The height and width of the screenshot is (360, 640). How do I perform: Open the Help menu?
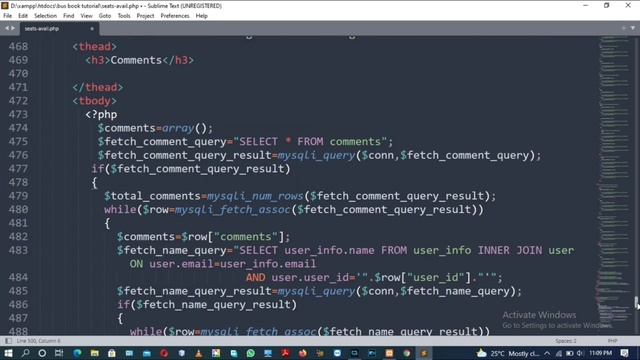click(202, 16)
